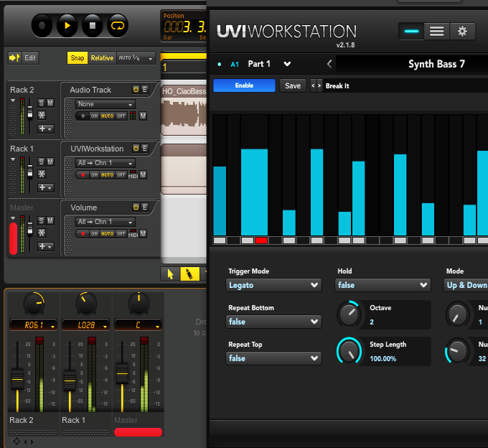This screenshot has width=488, height=448.
Task: Toggle Snap mode
Action: point(78,58)
